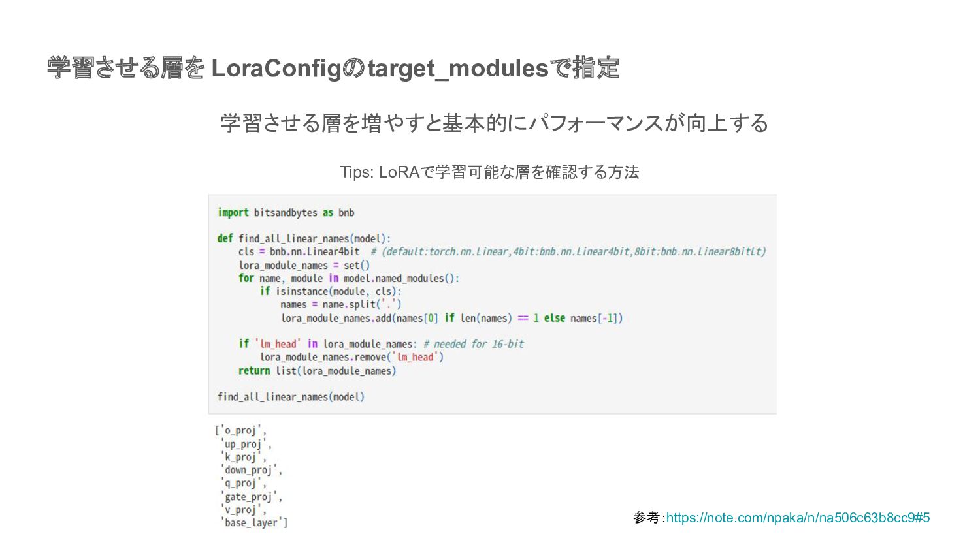Image resolution: width=980 pixels, height=551 pixels.
Task: Click the names = name.split line
Action: click(341, 304)
